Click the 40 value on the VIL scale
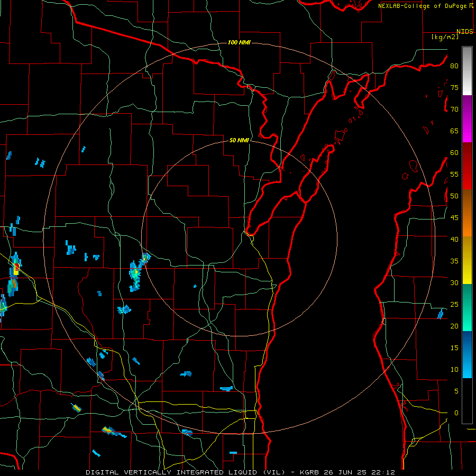This screenshot has height=476, width=476. point(454,240)
